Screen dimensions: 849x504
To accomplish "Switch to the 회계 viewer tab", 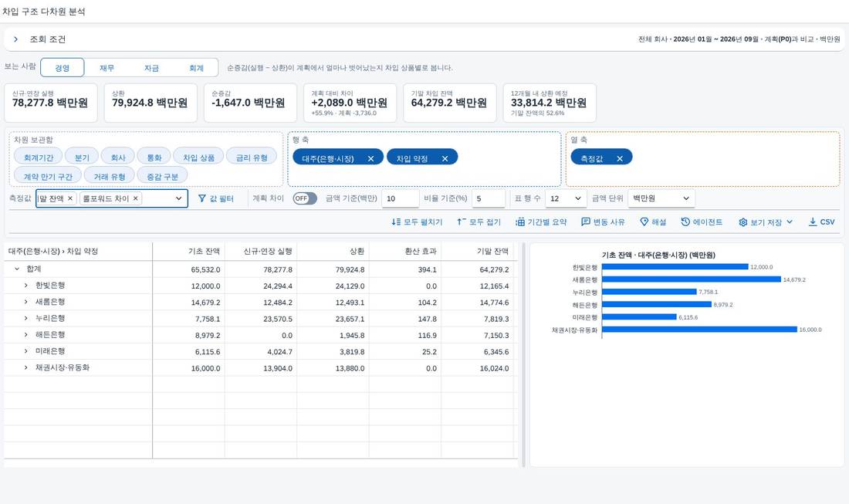I will (x=196, y=68).
